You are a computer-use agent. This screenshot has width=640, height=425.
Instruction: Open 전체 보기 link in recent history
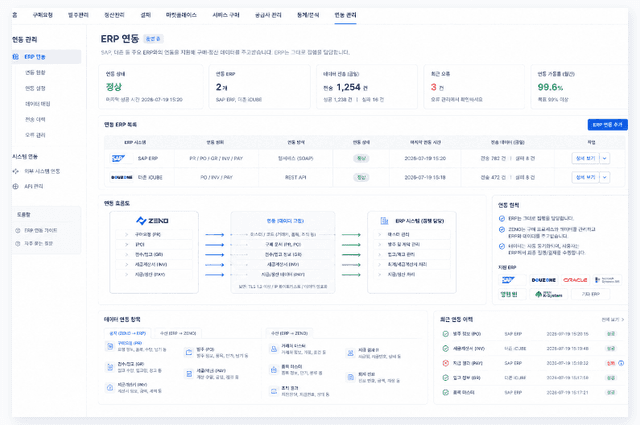[x=613, y=320]
